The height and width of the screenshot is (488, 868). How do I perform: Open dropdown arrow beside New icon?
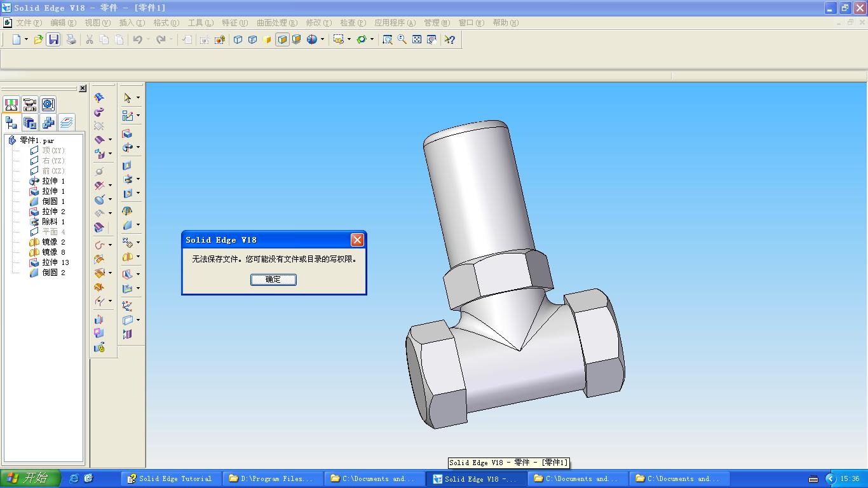(x=26, y=39)
